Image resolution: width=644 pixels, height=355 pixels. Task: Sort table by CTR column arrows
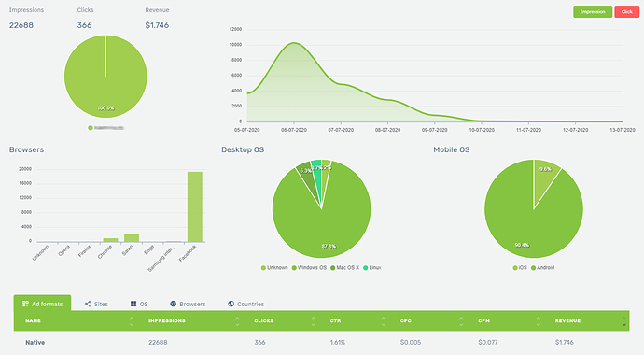[384, 320]
